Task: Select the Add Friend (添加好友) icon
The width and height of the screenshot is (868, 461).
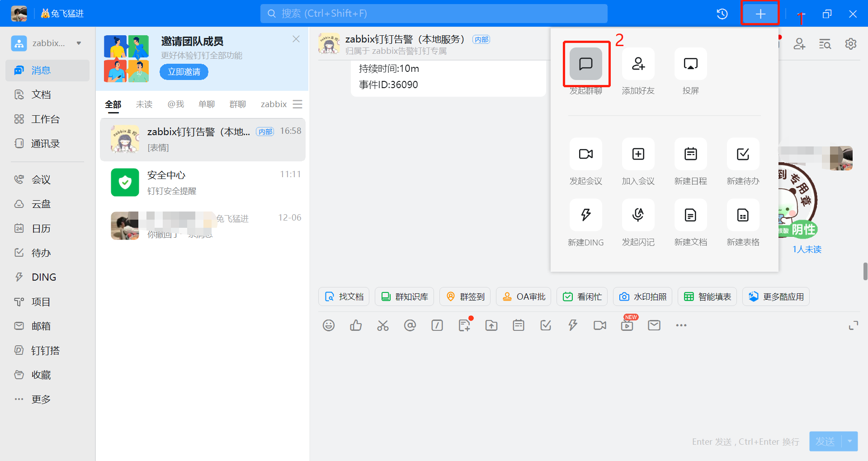Action: [638, 64]
